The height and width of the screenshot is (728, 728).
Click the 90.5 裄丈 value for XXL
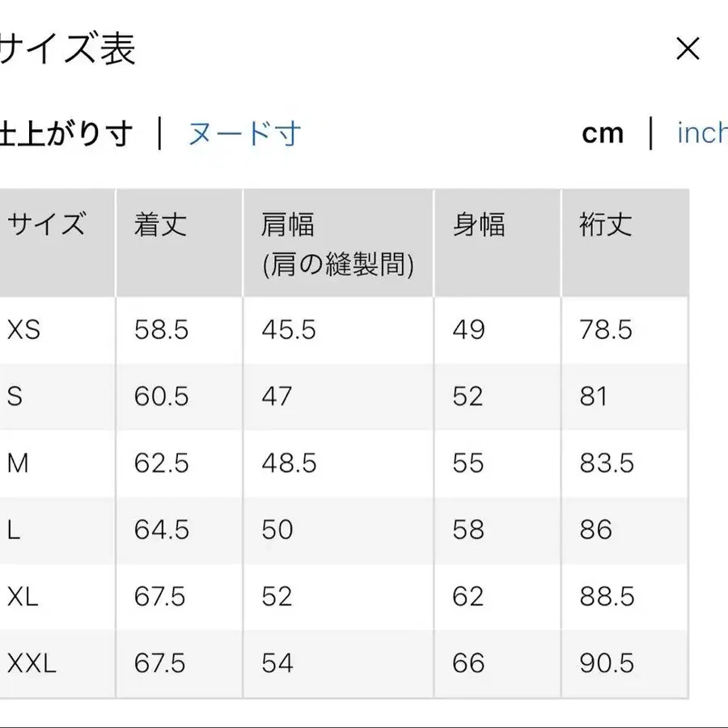[x=605, y=664]
